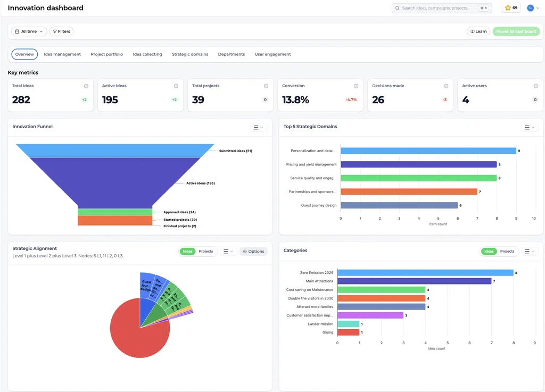The width and height of the screenshot is (545, 392).
Task: Click the Total ideas value 282
Action: [21, 99]
